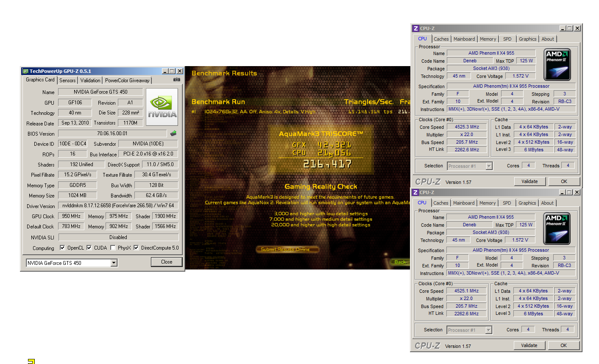Click Level 3 cache 6 MBytes in upper CPU-Z
This screenshot has width=599, height=364.
[534, 150]
